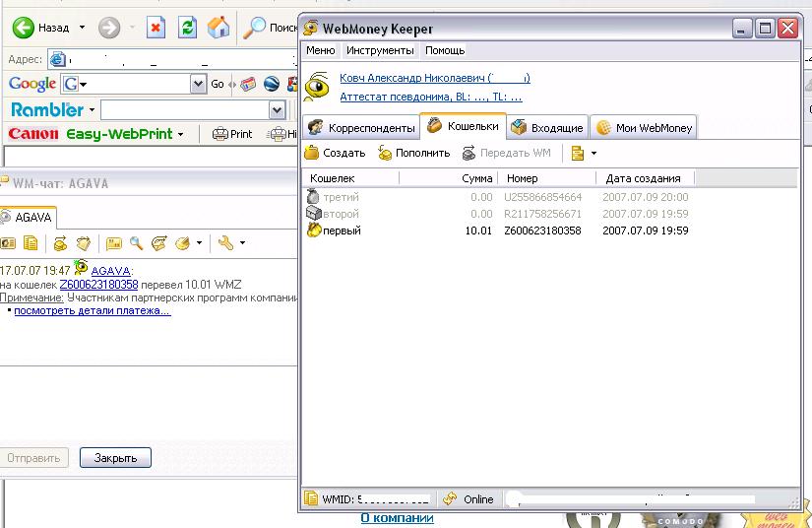Switch to the Корреспонденты tab
This screenshot has height=528, width=812.
click(x=361, y=127)
